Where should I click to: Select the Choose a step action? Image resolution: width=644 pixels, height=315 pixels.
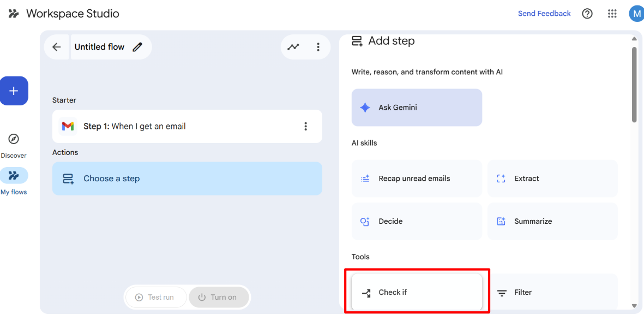click(x=187, y=179)
